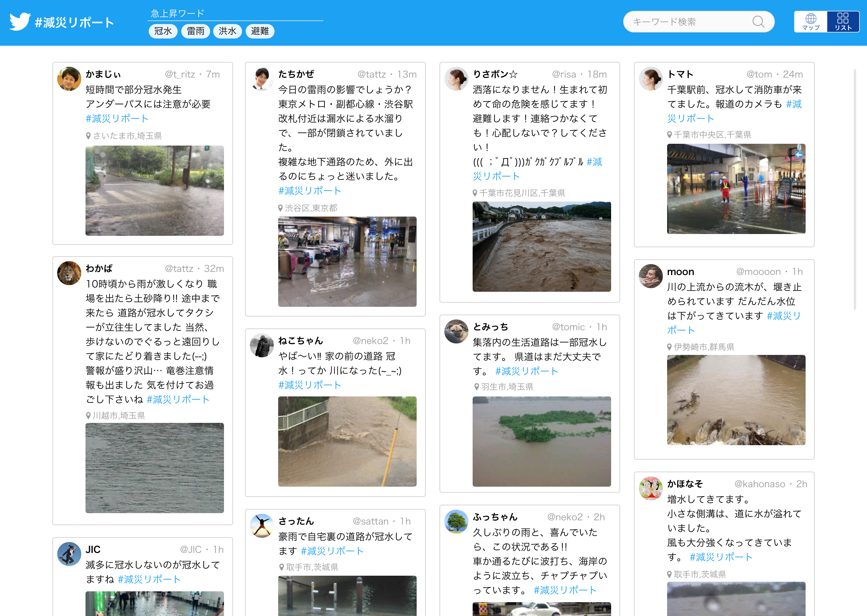The image size is (867, 616).
Task: Open the #減災リポート link in moon's tweet
Action: (784, 316)
